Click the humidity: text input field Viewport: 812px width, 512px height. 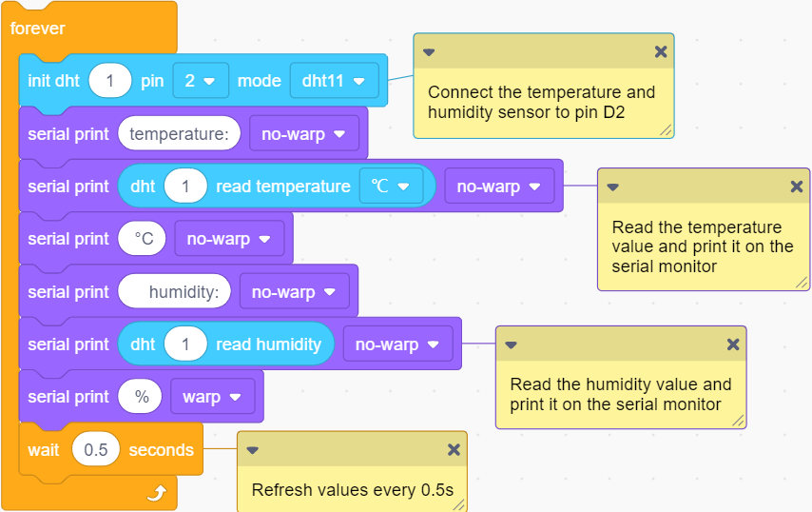[x=175, y=292]
